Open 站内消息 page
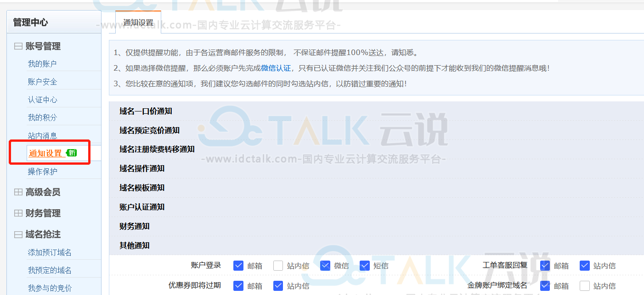 point(42,135)
